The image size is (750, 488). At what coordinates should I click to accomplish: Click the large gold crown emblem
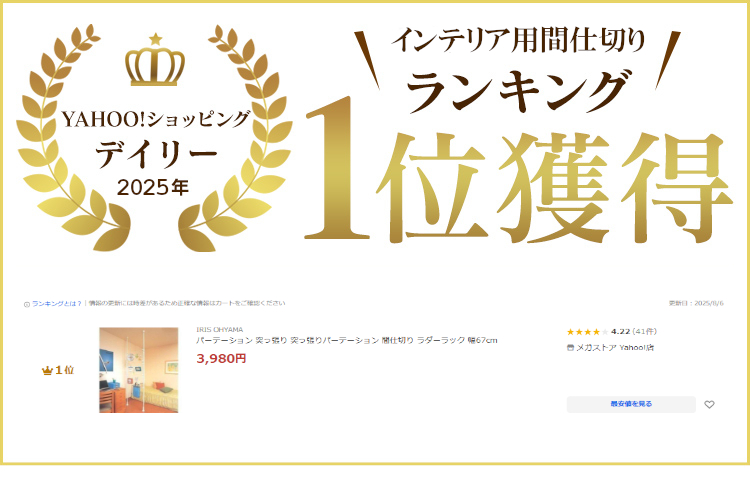[155, 60]
